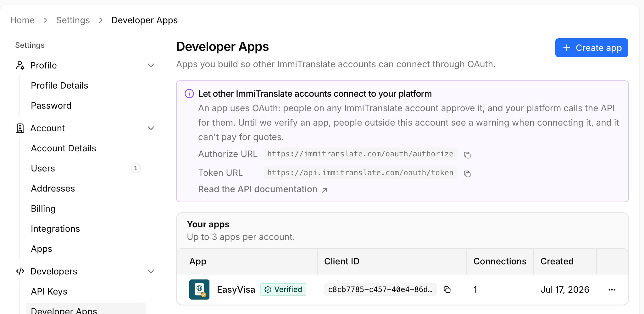
Task: Select Developer Apps in sidebar
Action: (x=86, y=309)
